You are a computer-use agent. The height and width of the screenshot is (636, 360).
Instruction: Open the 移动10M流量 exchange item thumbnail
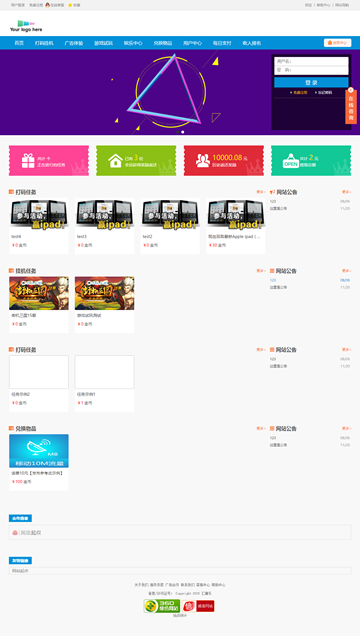point(39,451)
